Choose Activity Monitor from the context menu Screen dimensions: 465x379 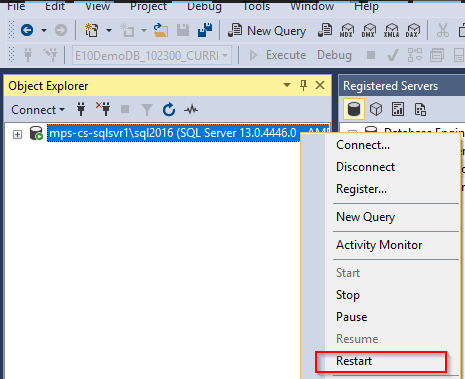point(379,245)
